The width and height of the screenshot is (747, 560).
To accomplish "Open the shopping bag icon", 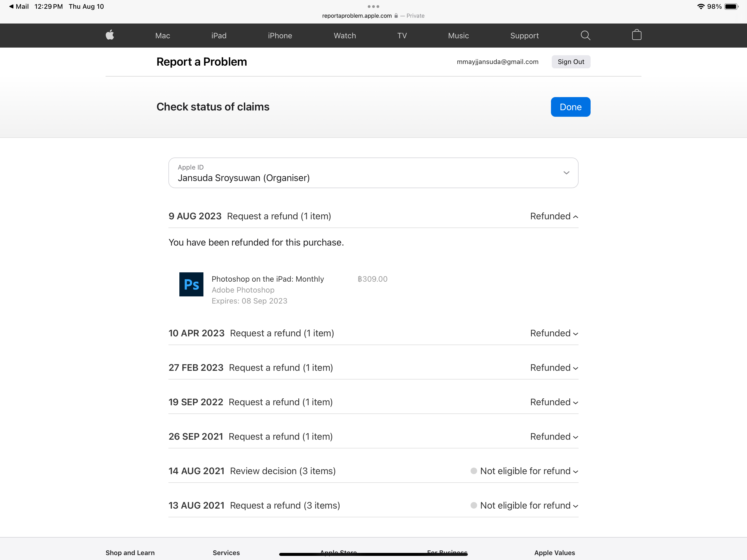I will (x=636, y=35).
